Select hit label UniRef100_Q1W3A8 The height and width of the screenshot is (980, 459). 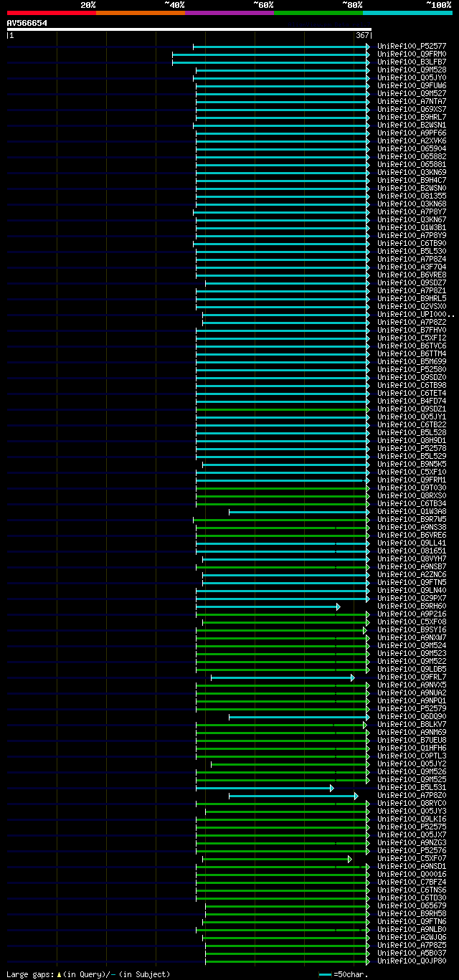click(x=412, y=511)
